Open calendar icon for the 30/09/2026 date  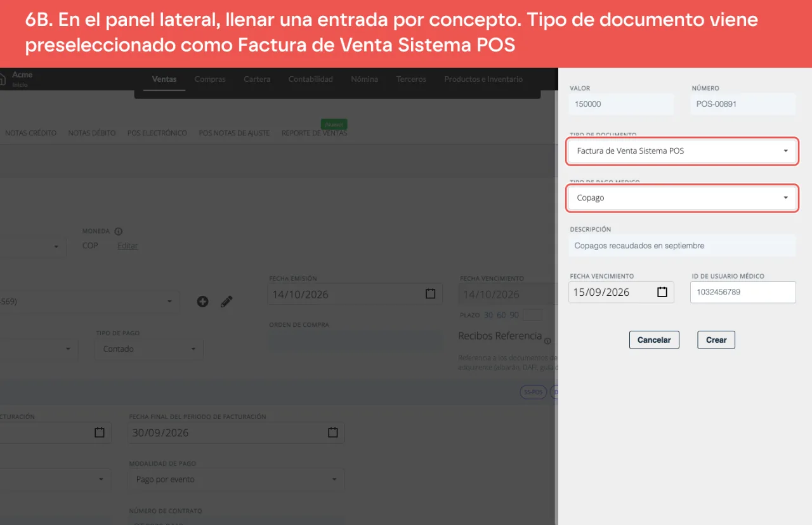332,432
